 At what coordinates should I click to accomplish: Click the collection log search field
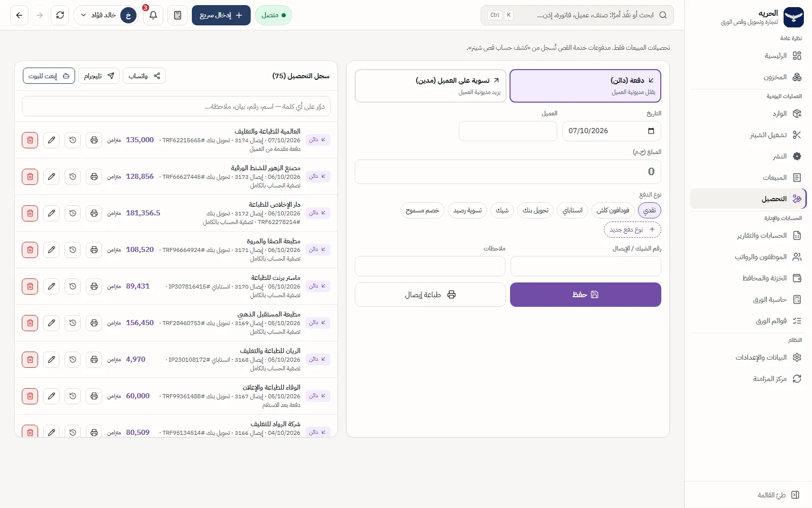(176, 106)
